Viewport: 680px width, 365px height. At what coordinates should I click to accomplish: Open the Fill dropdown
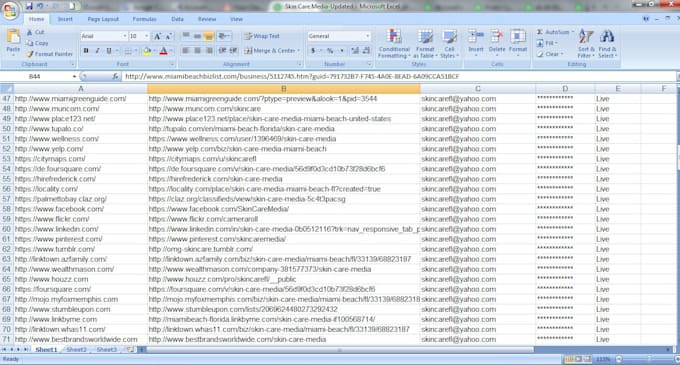pyautogui.click(x=547, y=43)
